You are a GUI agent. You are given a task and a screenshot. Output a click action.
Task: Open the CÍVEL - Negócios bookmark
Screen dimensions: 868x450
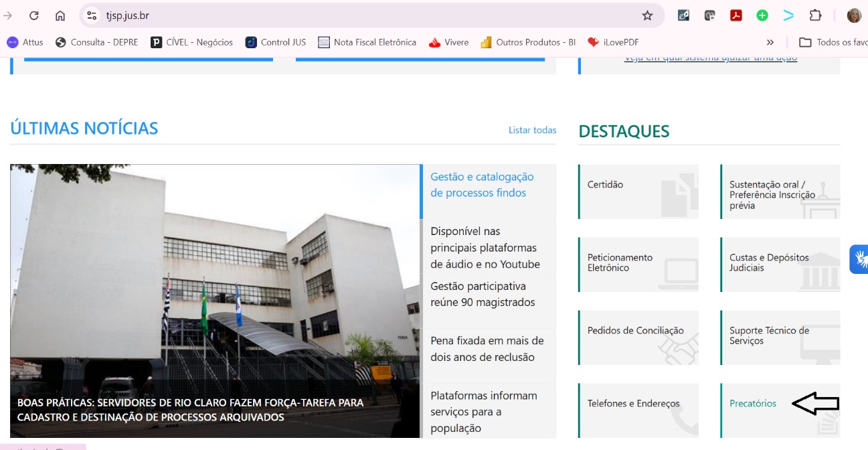pos(192,42)
